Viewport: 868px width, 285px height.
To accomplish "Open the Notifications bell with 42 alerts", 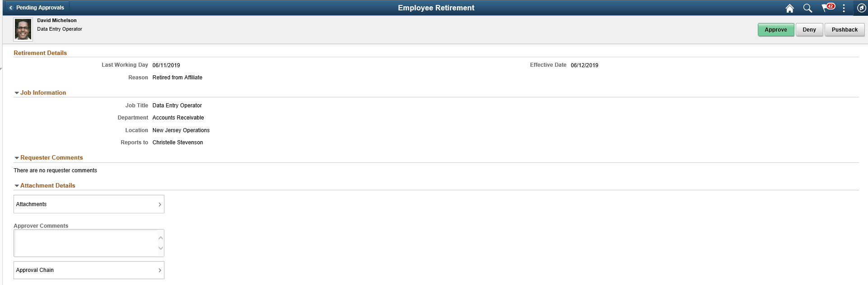I will (826, 8).
